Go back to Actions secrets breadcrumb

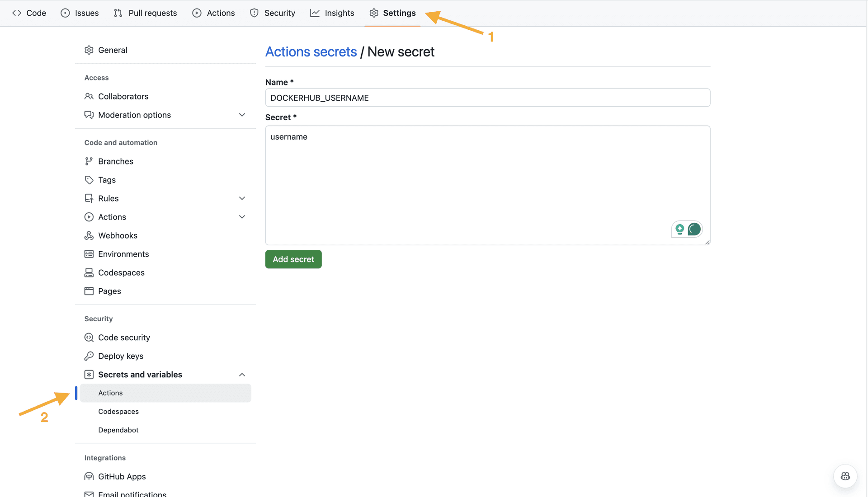[x=311, y=52]
